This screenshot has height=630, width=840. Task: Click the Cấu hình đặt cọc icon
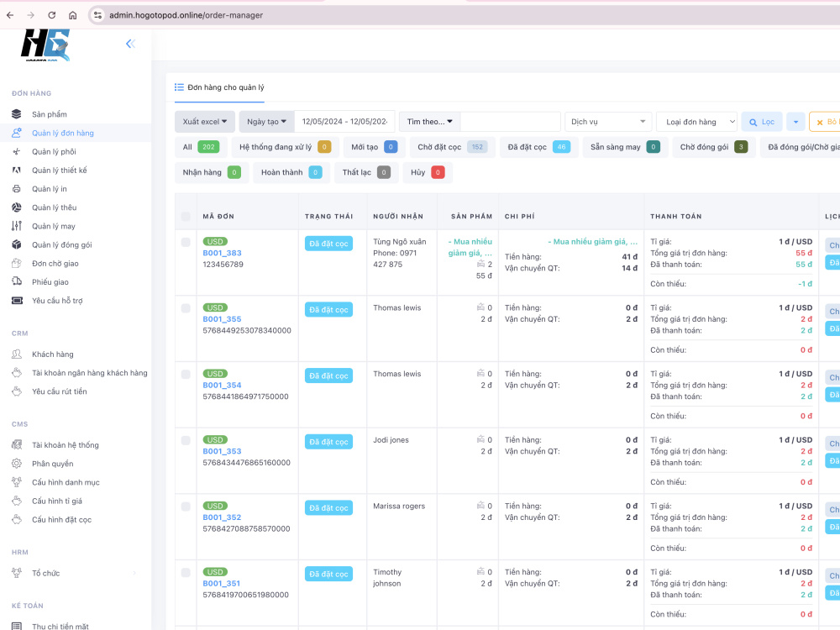pos(17,520)
